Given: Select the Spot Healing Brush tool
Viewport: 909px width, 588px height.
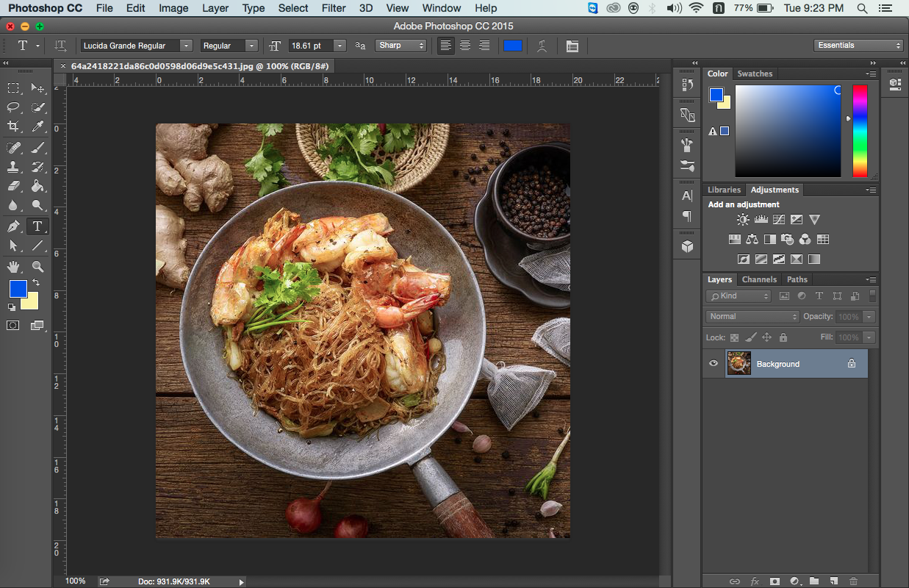Looking at the screenshot, I should 13,148.
